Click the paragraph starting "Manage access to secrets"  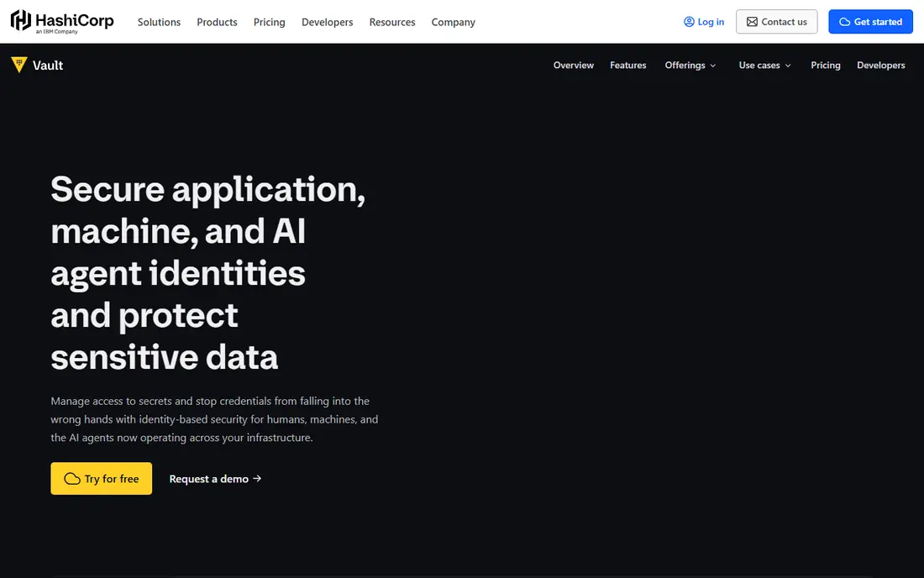point(214,419)
